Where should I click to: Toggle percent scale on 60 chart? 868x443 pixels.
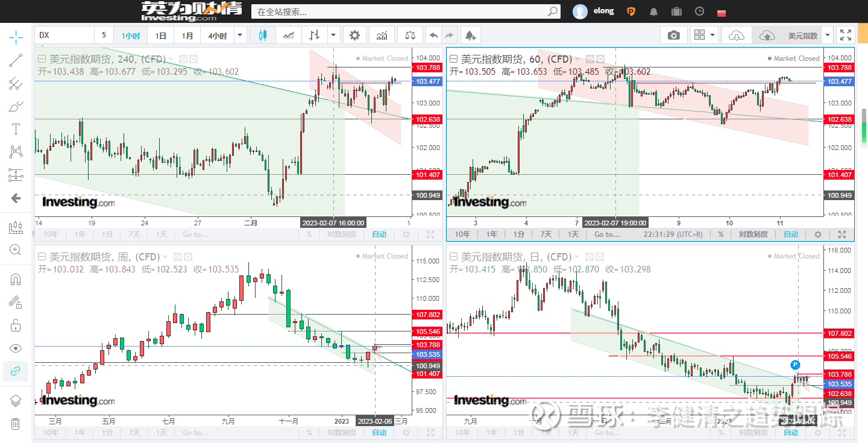[x=720, y=234]
